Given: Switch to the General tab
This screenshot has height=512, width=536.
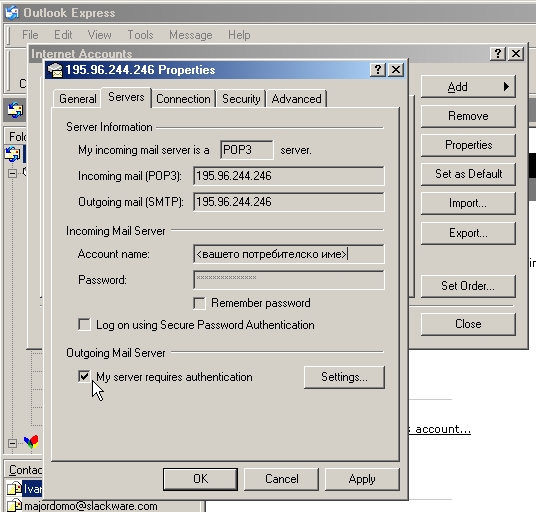Looking at the screenshot, I should pyautogui.click(x=77, y=99).
